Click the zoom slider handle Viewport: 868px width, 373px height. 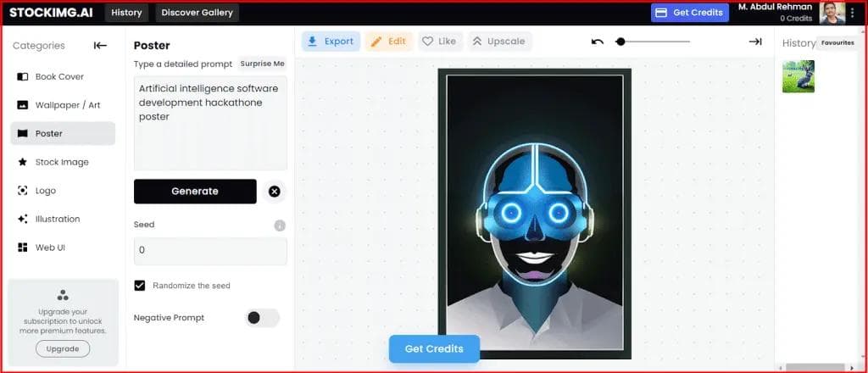(x=620, y=42)
